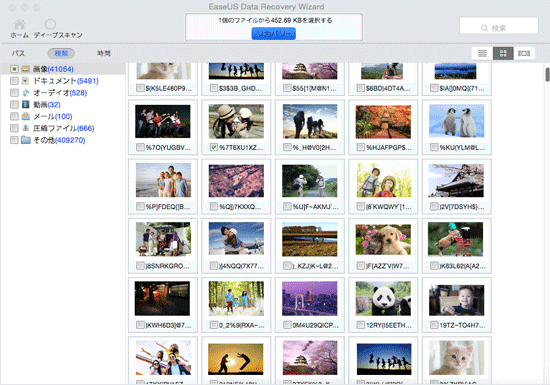Image resolution: width=550 pixels, height=385 pixels.
Task: Click file name $3$3B_GHD
Action: tap(240, 88)
